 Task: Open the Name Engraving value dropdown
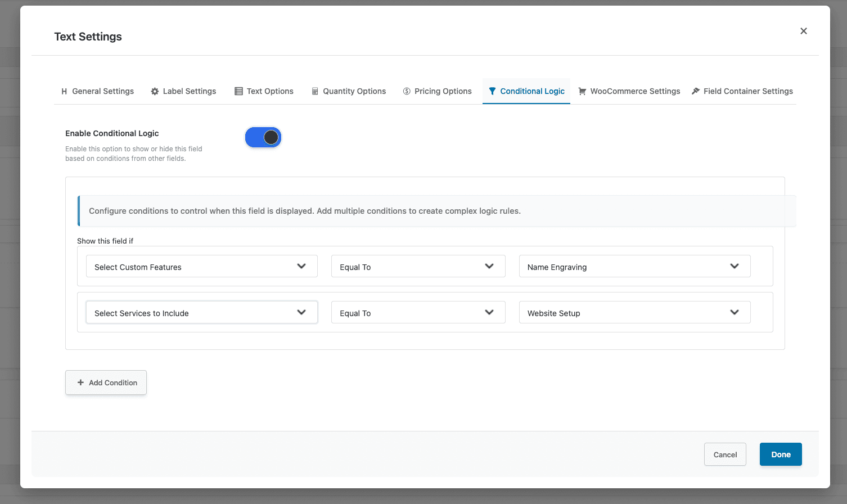pos(634,267)
